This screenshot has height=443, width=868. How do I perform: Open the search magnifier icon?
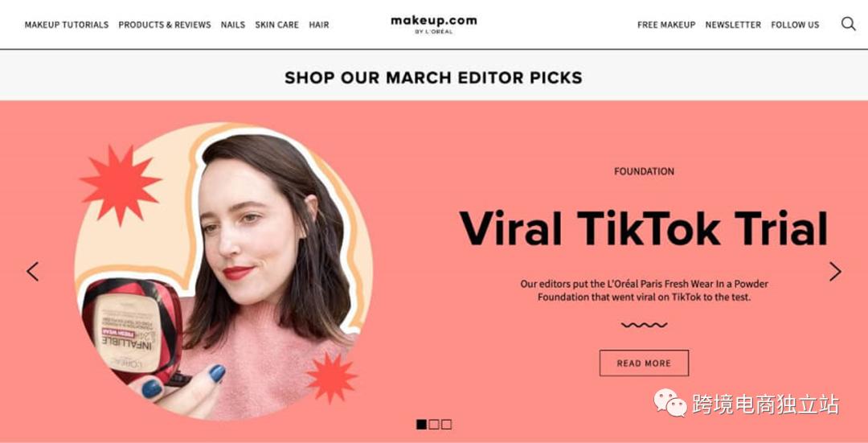[x=848, y=24]
